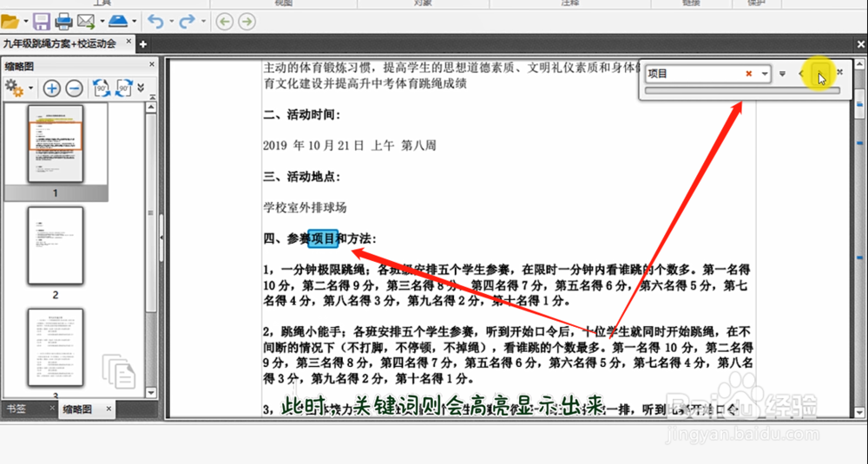The height and width of the screenshot is (464, 868).
Task: Go to previous view with green left arrow
Action: 224,22
